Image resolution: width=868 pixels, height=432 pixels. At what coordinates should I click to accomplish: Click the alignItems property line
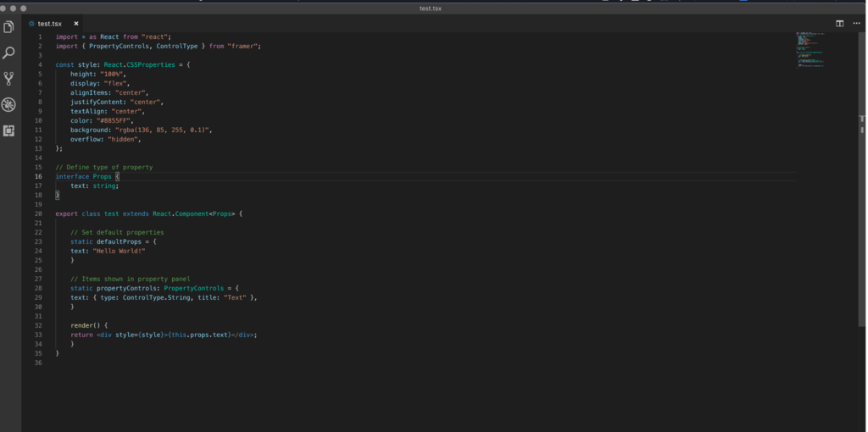tap(109, 93)
